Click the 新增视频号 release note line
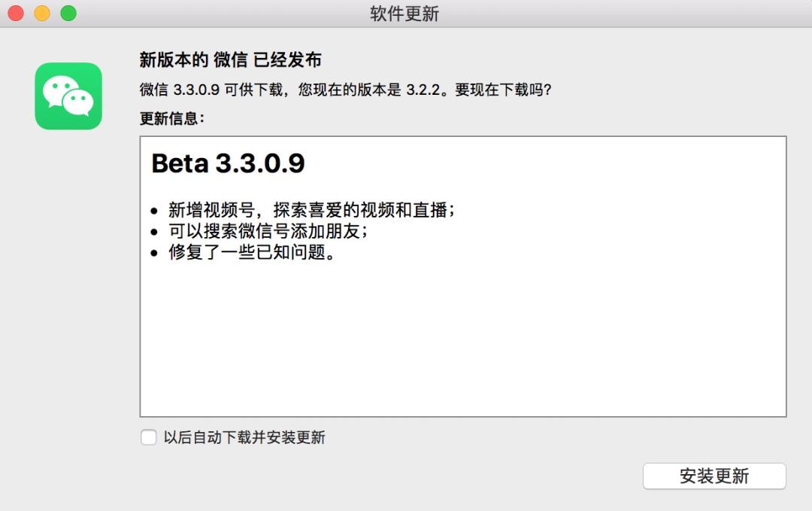 pos(311,210)
